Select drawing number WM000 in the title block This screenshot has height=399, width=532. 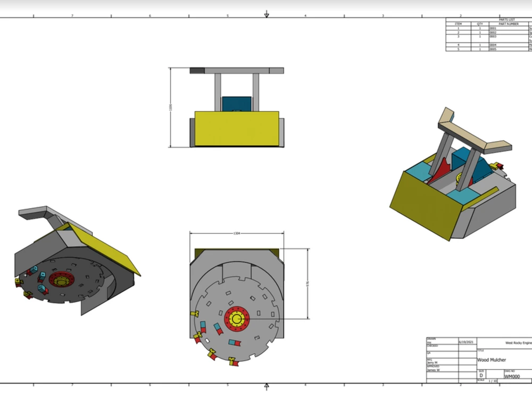512,376
